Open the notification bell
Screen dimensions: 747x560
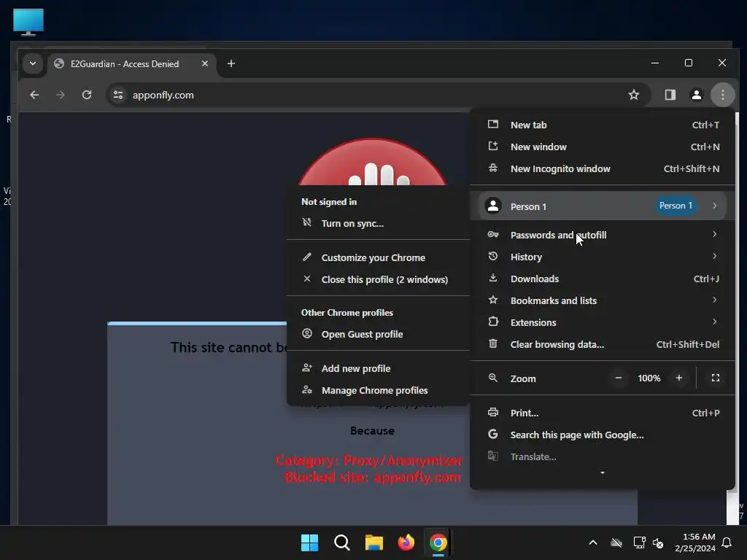[x=727, y=542]
